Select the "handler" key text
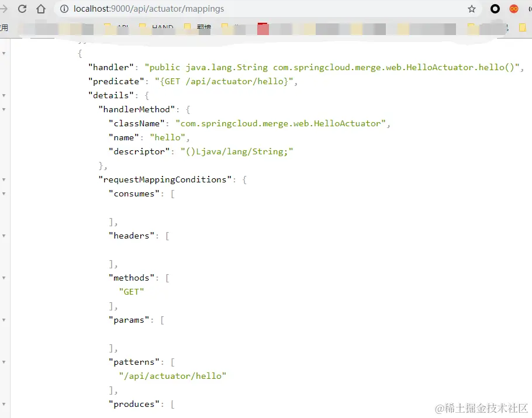Screen dimensions: 532x418 (x=111, y=67)
